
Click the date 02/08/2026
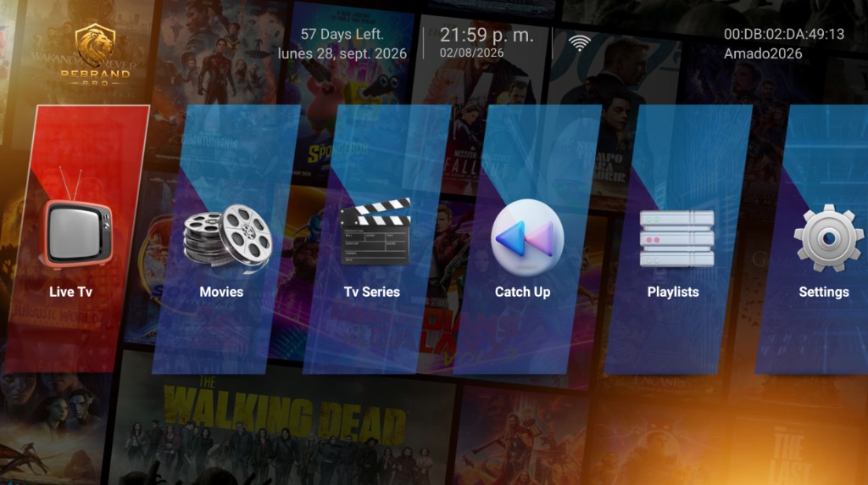[x=471, y=53]
